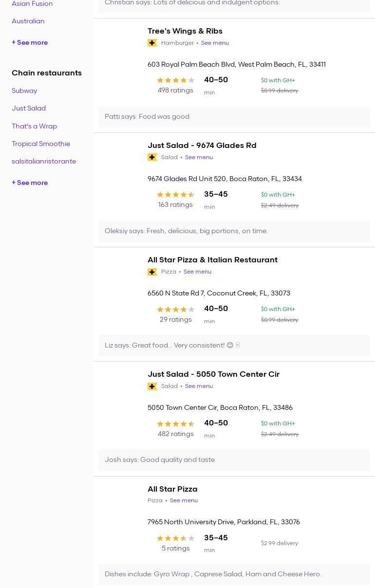Click the GH+ badge for All Star Pizza & Italian Restaurant
Viewport: 375px width, 588px height.
pos(152,272)
